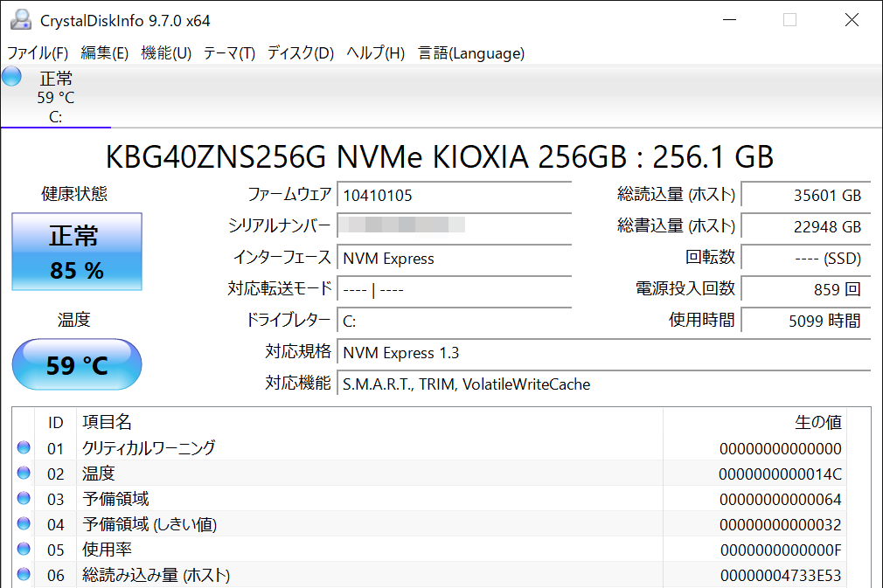Select the ID 02 温度 attribute name
Viewport: 883px width, 588px height.
(x=99, y=474)
